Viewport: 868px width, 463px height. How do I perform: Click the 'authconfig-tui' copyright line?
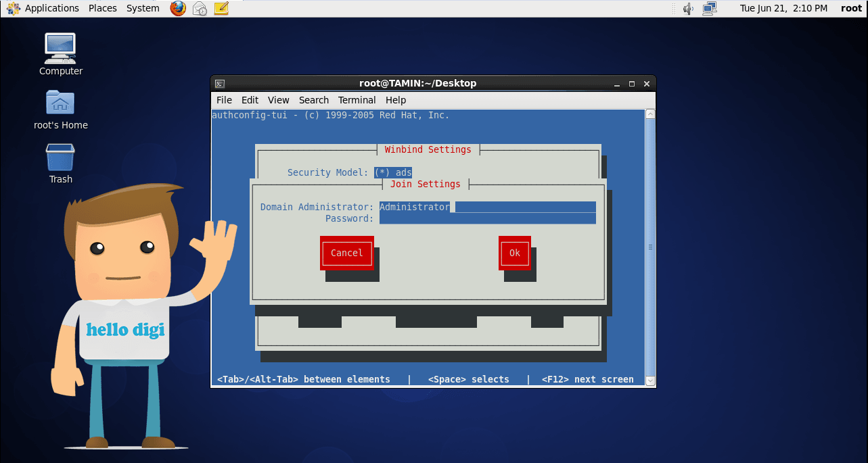[x=330, y=115]
